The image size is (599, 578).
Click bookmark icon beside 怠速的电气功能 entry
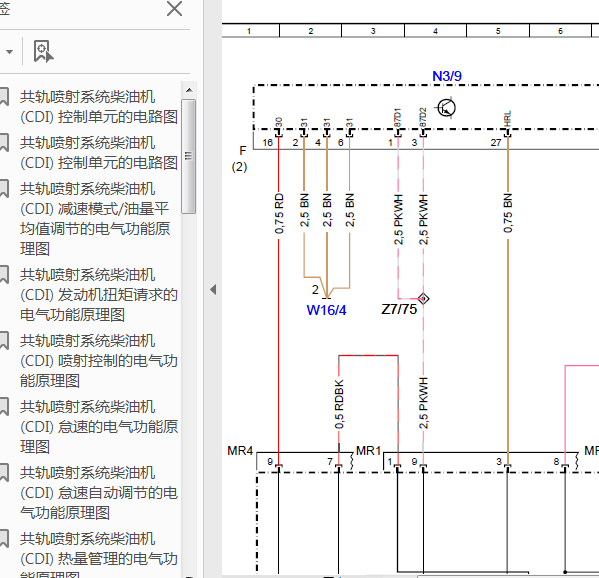(x=4, y=407)
